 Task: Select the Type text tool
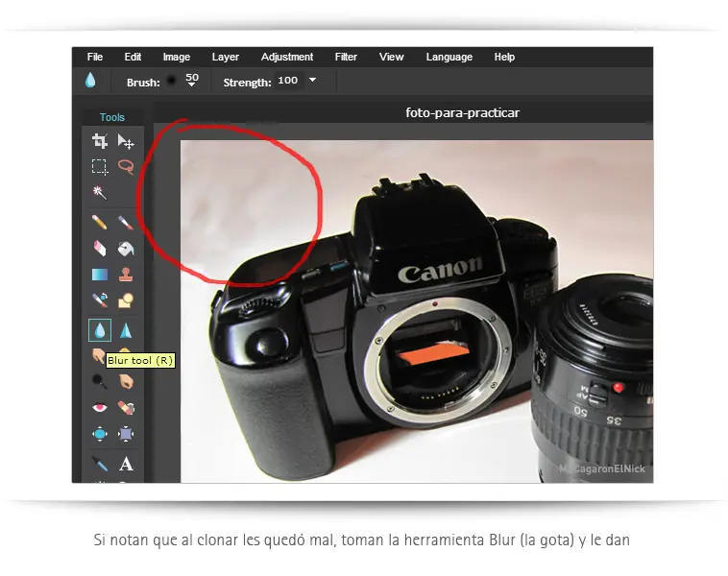[x=126, y=464]
